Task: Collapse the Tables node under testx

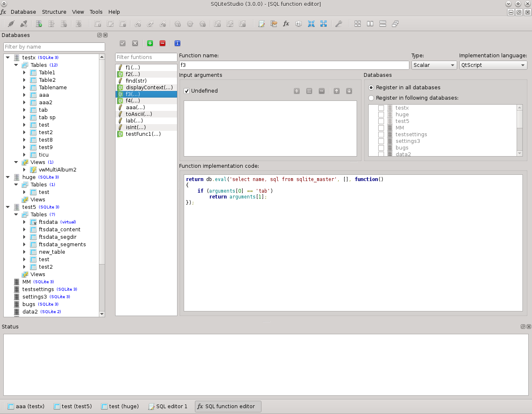Action: pyautogui.click(x=16, y=65)
